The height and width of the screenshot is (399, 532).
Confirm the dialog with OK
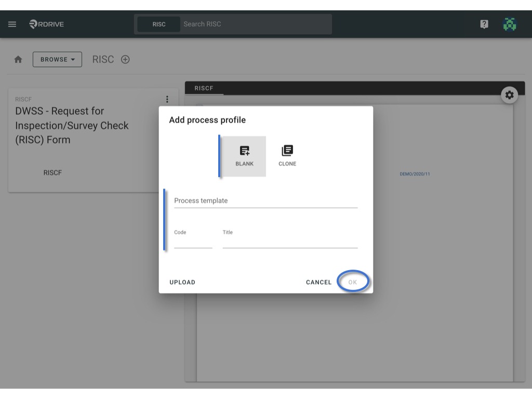click(x=353, y=282)
